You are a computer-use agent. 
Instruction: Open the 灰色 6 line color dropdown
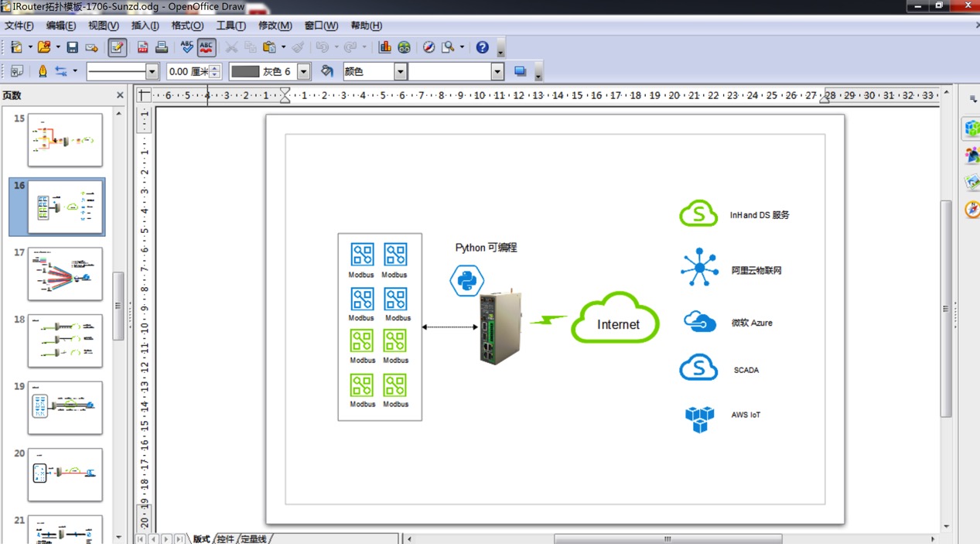click(302, 71)
